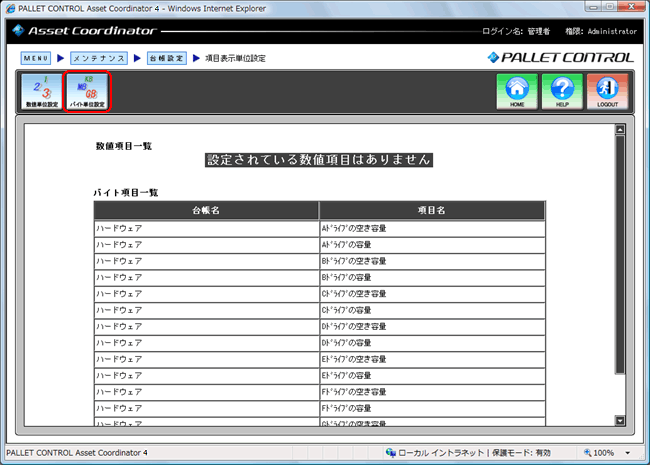Select the MENU breadcrumb item
The height and width of the screenshot is (465, 650).
tap(35, 58)
